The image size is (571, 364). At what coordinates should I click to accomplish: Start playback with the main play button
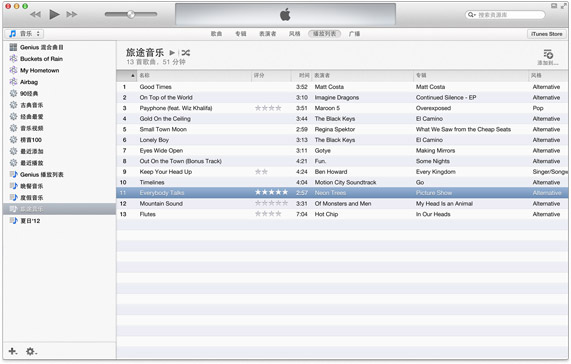(54, 14)
